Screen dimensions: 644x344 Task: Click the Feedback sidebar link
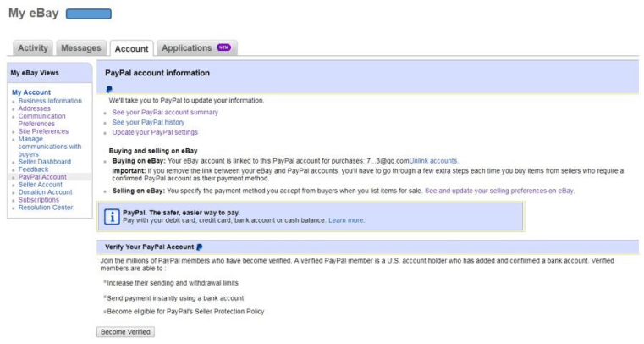coord(33,169)
